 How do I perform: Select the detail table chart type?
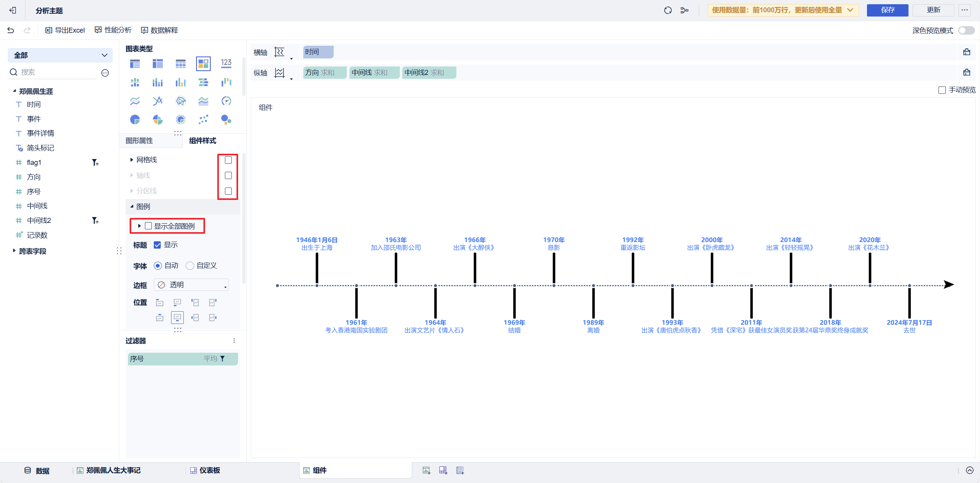coord(180,63)
